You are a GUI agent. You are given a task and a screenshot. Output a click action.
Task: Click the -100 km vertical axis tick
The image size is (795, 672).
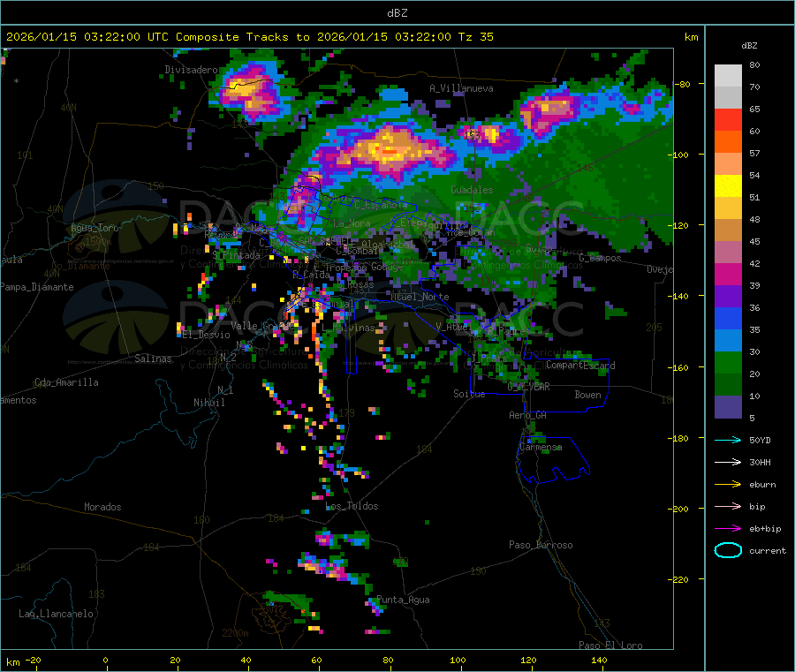coord(678,155)
